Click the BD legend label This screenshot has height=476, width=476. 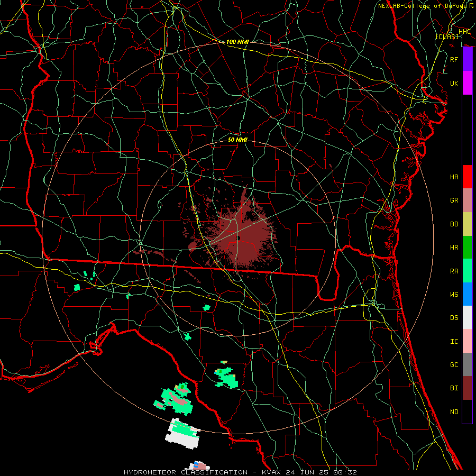pos(454,224)
